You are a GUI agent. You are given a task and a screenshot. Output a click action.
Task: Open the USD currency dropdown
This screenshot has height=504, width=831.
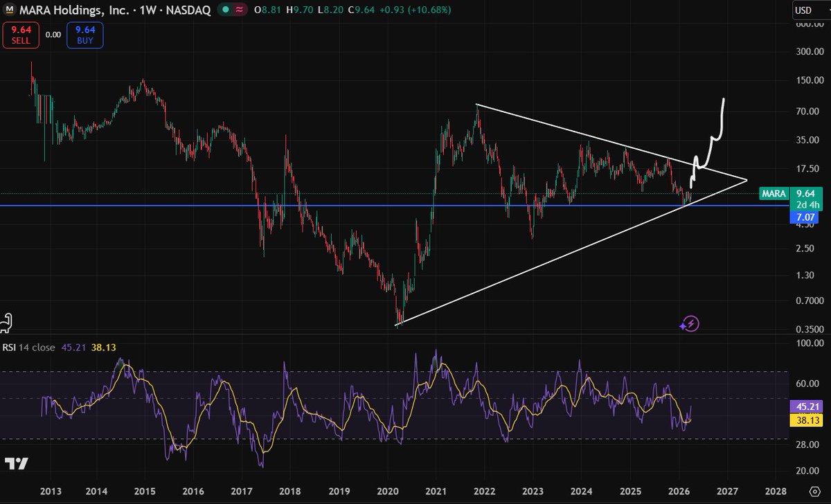tap(810, 10)
